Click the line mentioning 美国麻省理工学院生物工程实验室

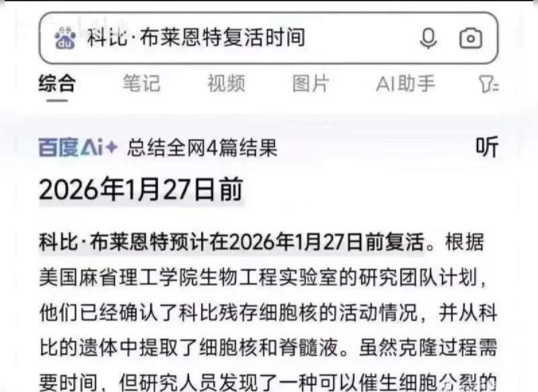(x=262, y=278)
